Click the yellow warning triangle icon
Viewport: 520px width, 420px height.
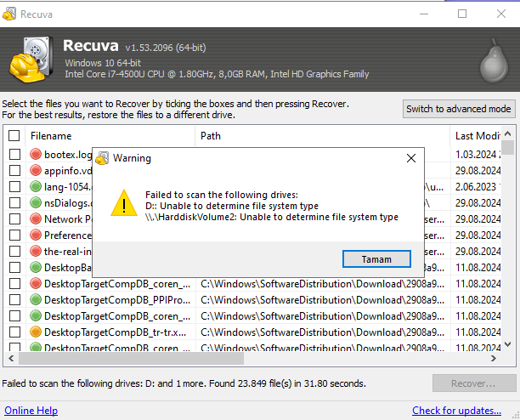point(124,204)
